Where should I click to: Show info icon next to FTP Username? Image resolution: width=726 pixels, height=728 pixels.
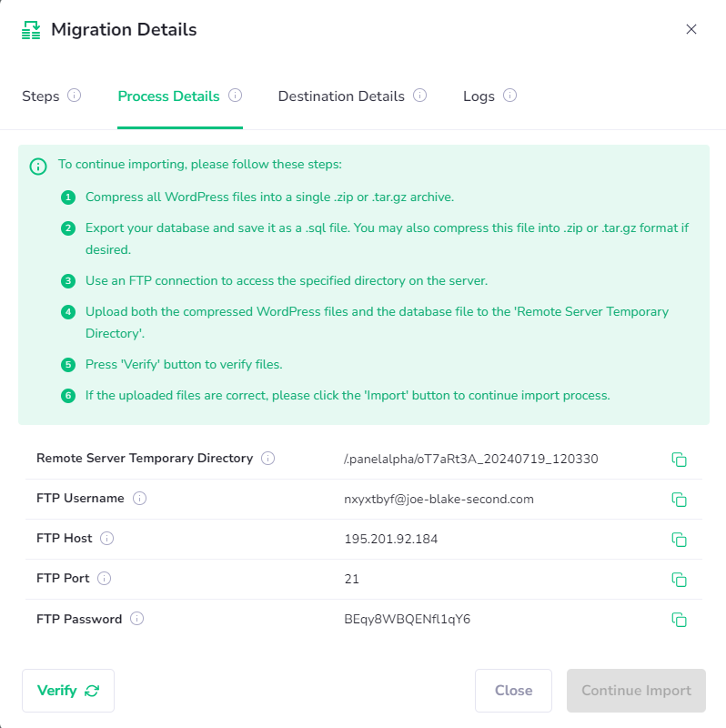(x=139, y=498)
